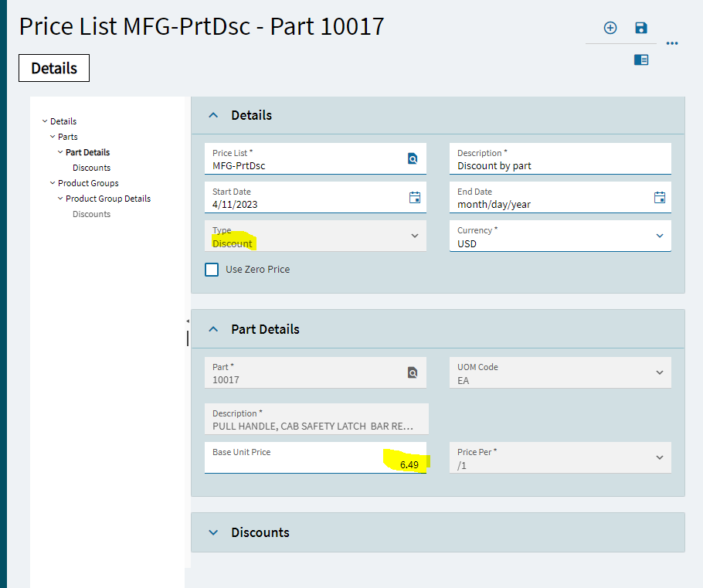The width and height of the screenshot is (703, 588).
Task: Open the End Date calendar picker
Action: point(660,197)
